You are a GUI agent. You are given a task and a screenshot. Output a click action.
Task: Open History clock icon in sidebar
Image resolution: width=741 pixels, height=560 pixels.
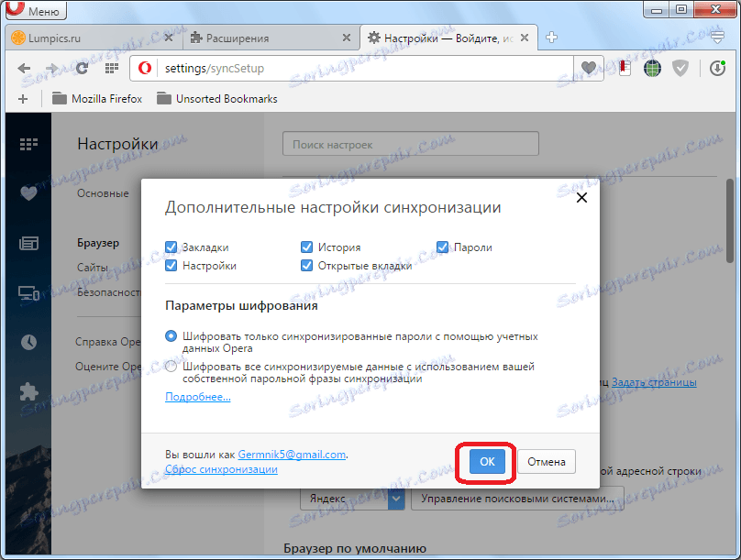28,342
